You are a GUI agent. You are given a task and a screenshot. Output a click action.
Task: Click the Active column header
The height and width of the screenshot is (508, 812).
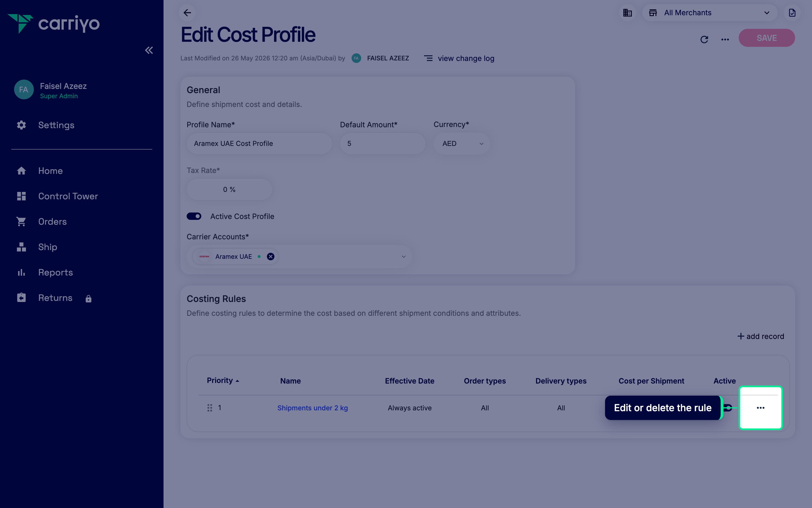tap(724, 381)
